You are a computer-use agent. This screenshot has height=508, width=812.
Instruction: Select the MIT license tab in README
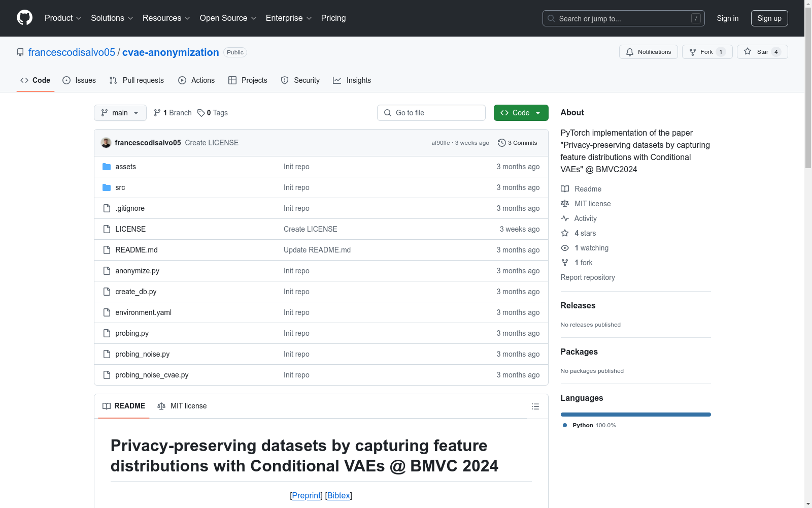pos(182,406)
